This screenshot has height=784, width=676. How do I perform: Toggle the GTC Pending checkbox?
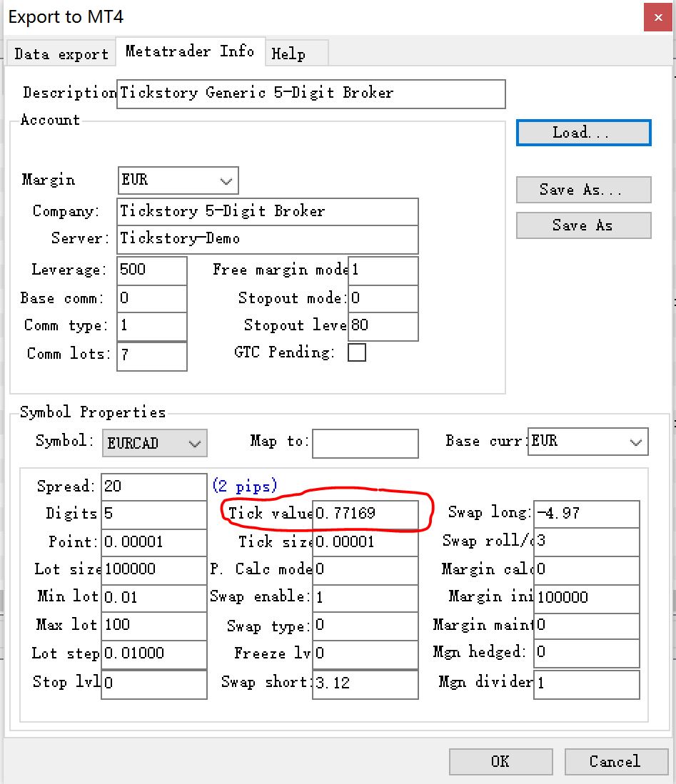coord(357,352)
